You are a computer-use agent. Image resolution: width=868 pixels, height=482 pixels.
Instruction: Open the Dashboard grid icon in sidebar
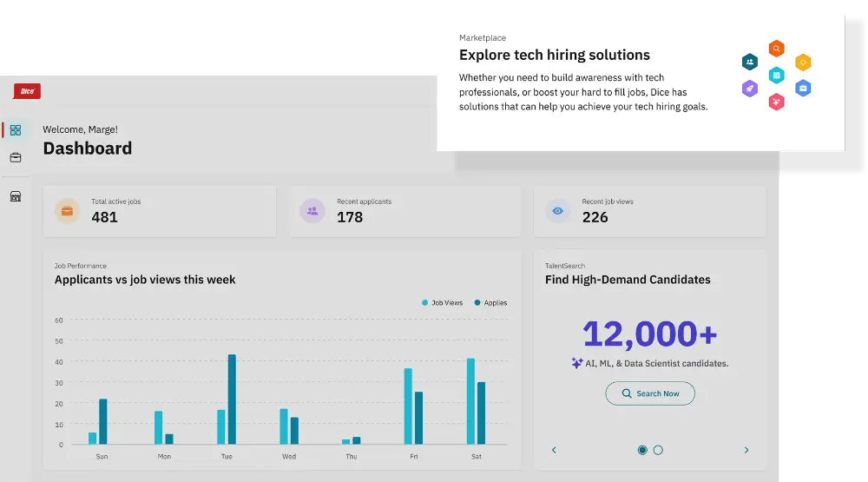16,130
